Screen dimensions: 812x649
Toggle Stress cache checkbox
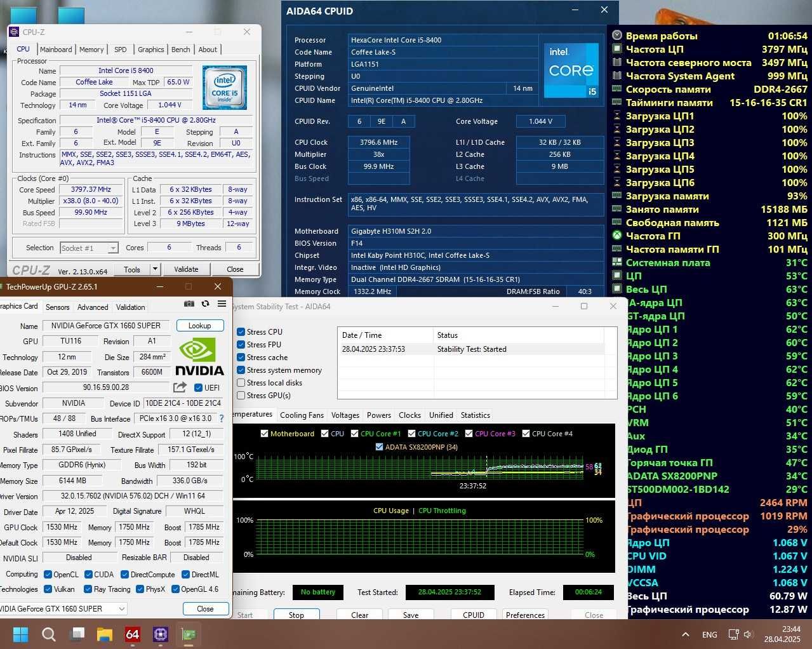(x=241, y=357)
